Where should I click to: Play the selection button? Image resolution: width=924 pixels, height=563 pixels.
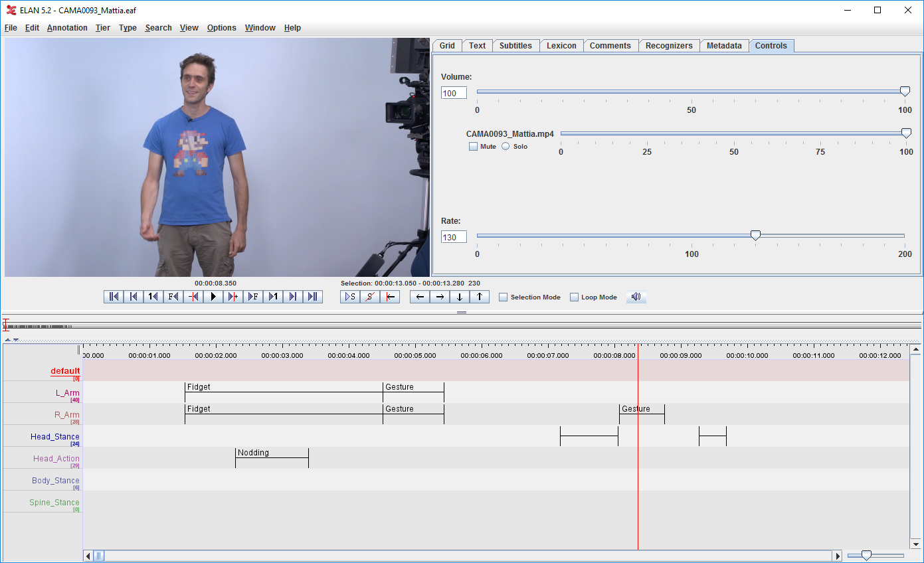pos(350,297)
